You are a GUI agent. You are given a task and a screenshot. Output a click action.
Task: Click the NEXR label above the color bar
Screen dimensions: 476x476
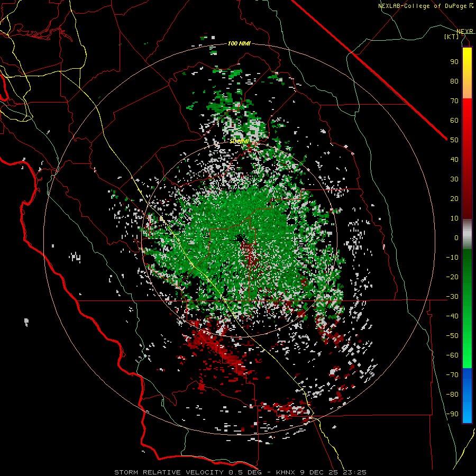465,31
